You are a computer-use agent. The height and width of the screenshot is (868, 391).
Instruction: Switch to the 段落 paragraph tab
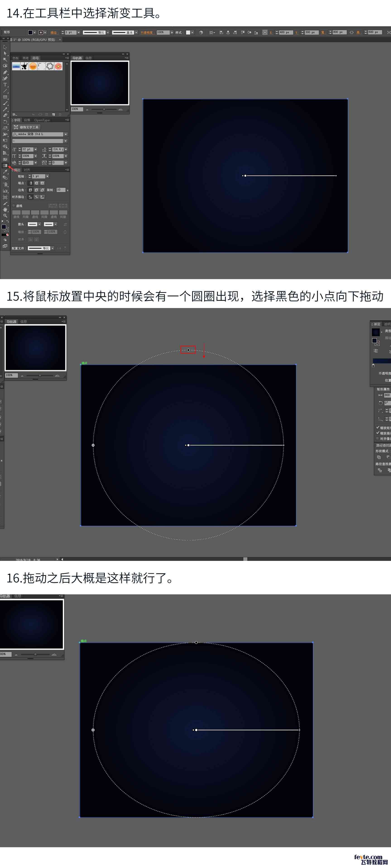click(x=27, y=120)
